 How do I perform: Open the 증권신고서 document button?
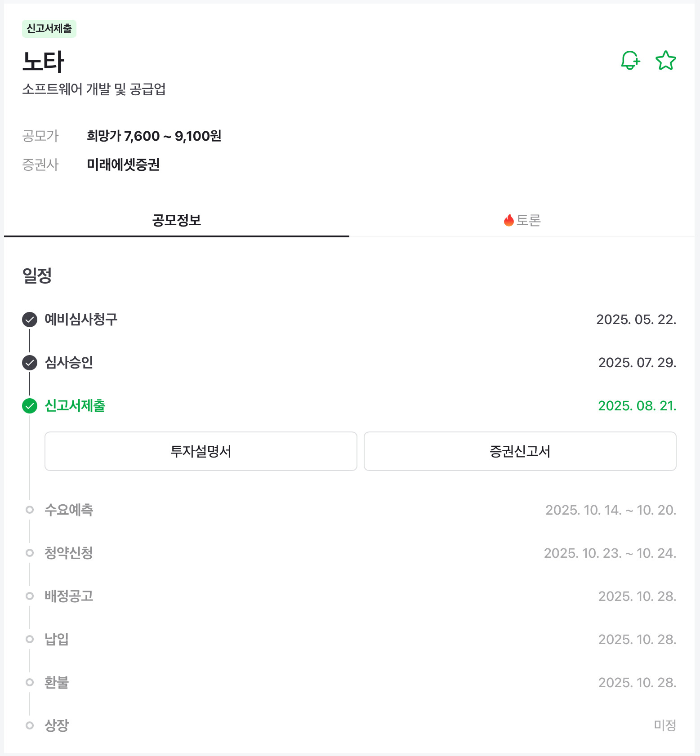[520, 451]
